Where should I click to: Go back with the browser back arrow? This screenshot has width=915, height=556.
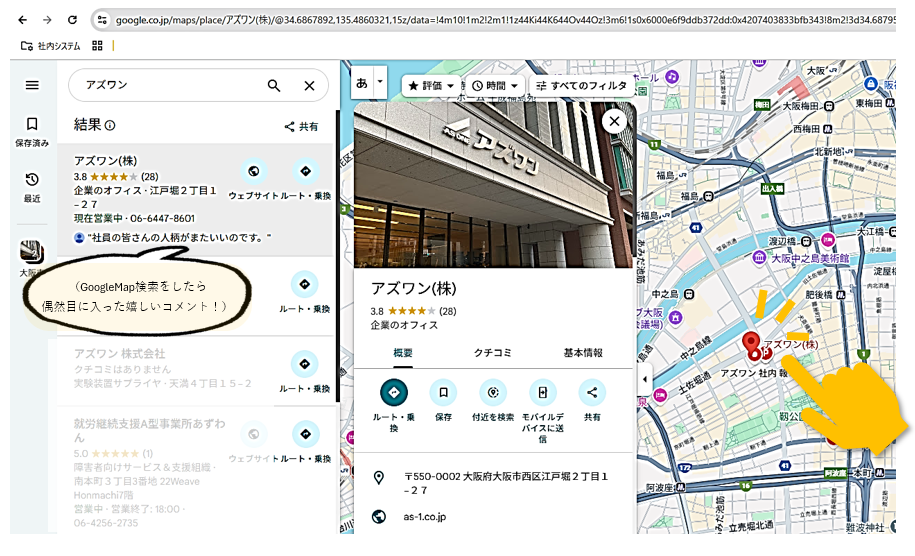coord(22,20)
